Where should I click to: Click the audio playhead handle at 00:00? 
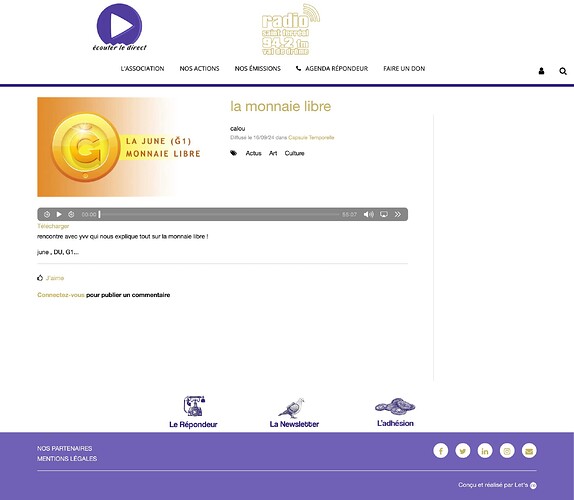point(99,214)
